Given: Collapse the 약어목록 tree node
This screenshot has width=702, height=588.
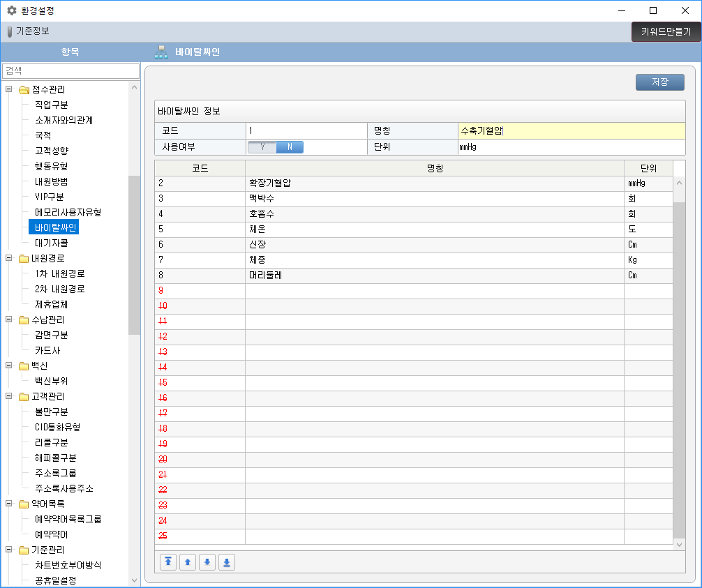Looking at the screenshot, I should click(9, 504).
